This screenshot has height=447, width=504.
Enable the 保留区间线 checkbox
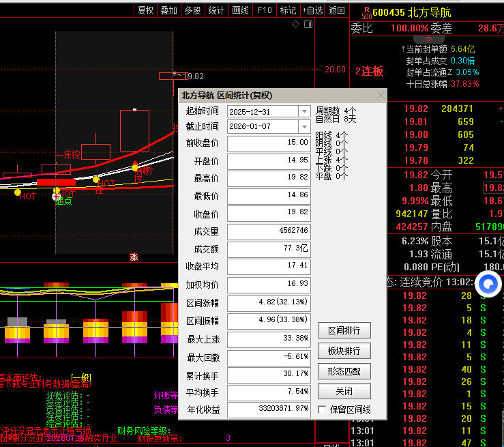pos(323,409)
